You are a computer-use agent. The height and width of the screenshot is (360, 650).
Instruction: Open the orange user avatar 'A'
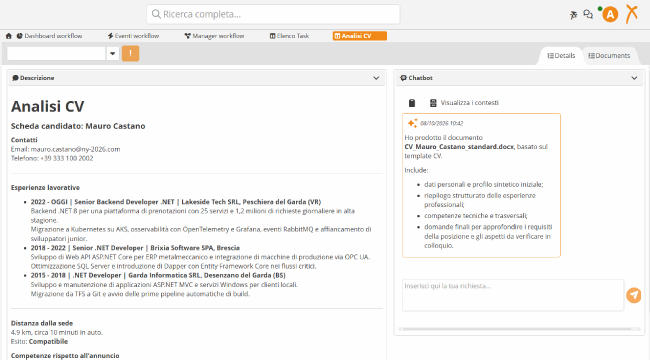610,15
